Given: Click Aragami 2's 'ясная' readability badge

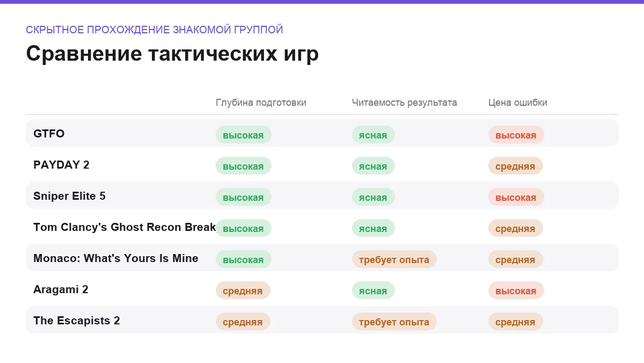Looking at the screenshot, I should coord(374,291).
